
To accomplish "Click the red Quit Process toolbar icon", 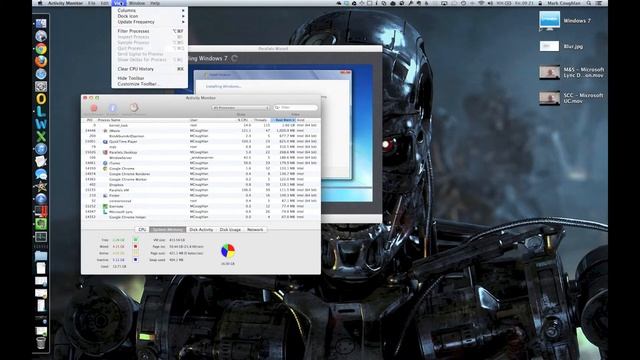I will (93, 108).
